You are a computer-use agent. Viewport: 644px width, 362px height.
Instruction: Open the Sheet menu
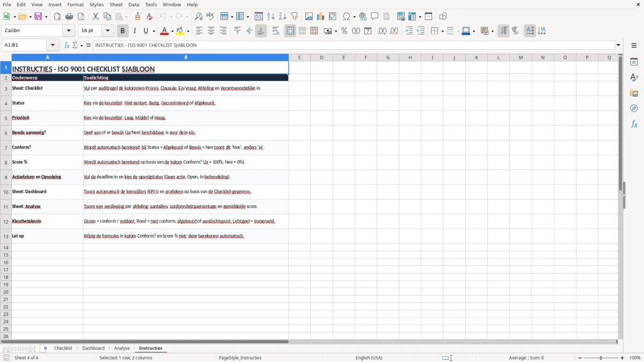tap(116, 4)
